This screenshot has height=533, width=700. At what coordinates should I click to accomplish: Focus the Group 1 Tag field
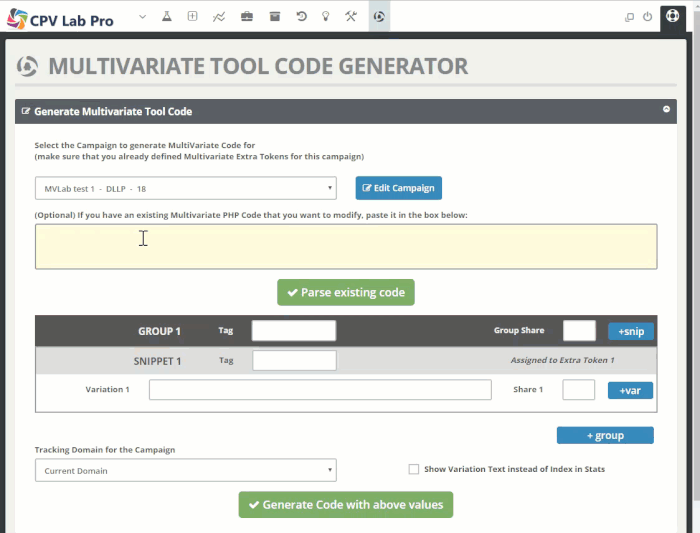(x=294, y=331)
